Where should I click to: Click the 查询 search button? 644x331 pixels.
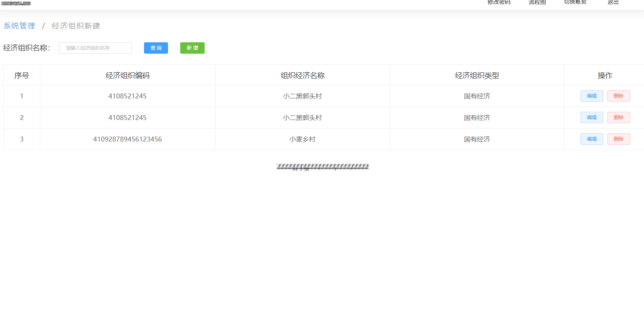(x=156, y=48)
